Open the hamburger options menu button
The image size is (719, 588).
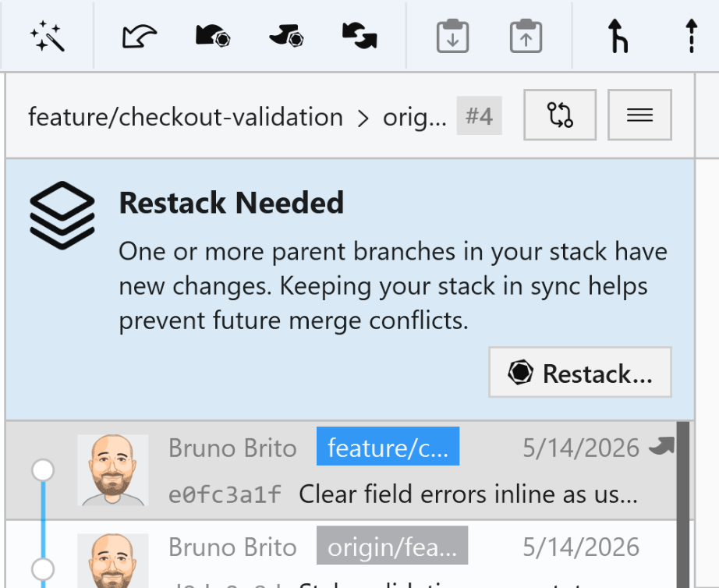pos(639,115)
